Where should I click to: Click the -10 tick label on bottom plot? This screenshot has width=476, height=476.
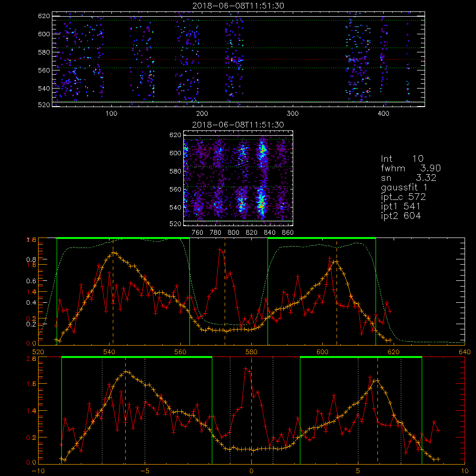click(x=38, y=471)
